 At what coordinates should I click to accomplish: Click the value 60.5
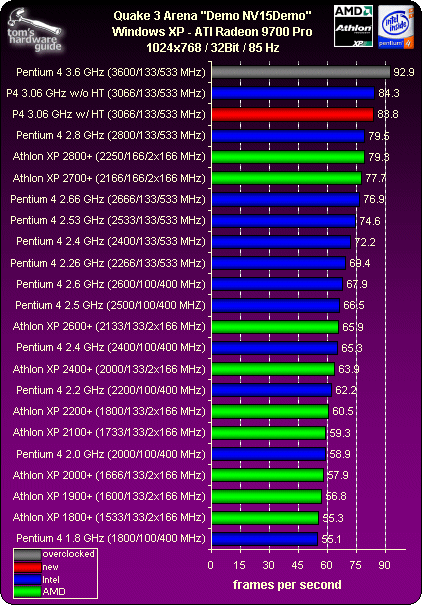pyautogui.click(x=343, y=411)
